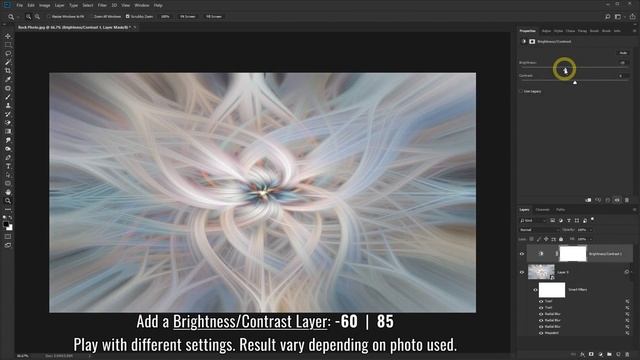Select the Horizontal Type tool

pos(8,166)
